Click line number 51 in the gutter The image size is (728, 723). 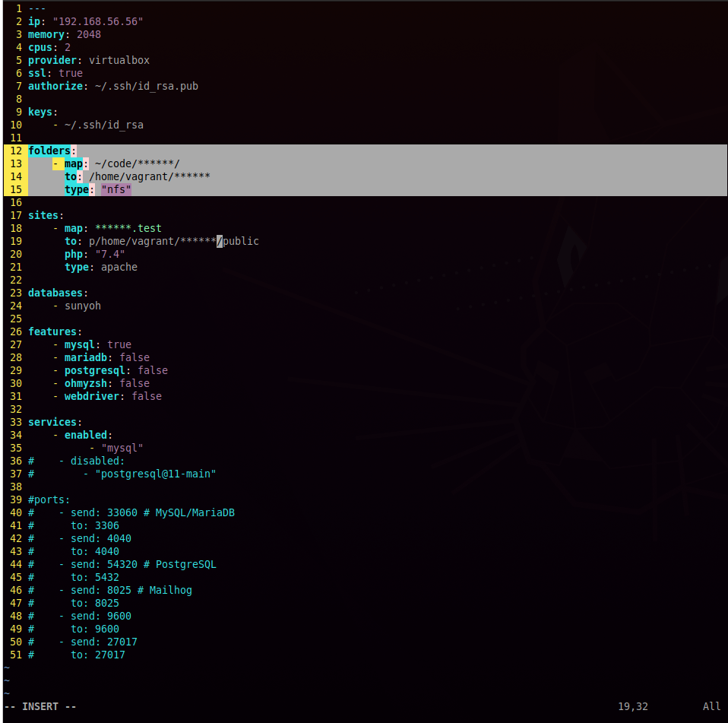click(16, 655)
